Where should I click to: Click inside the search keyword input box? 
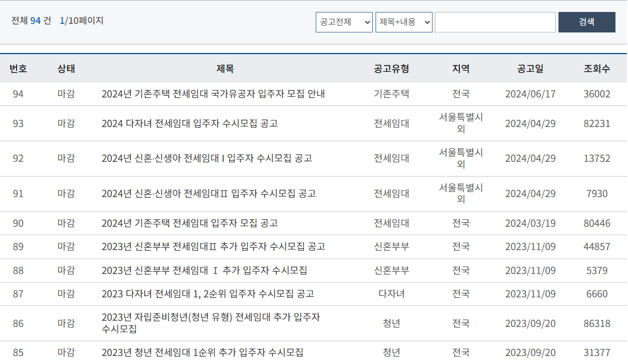495,22
